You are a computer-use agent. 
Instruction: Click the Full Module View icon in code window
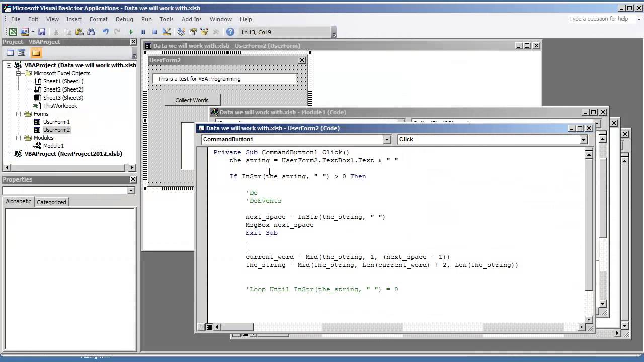pyautogui.click(x=208, y=327)
